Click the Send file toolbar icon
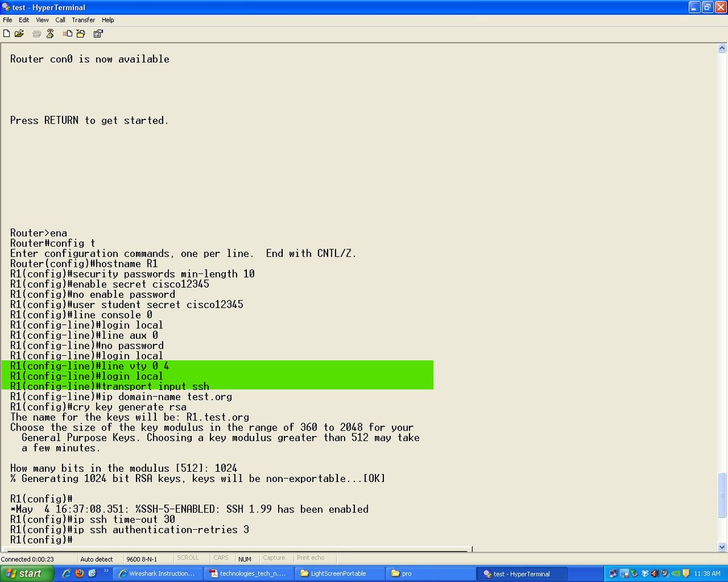 pos(67,34)
